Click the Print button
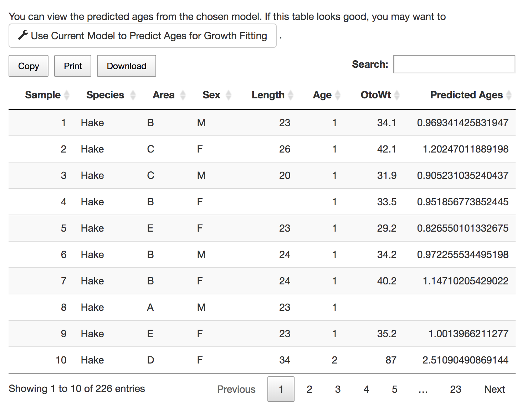 click(x=73, y=66)
